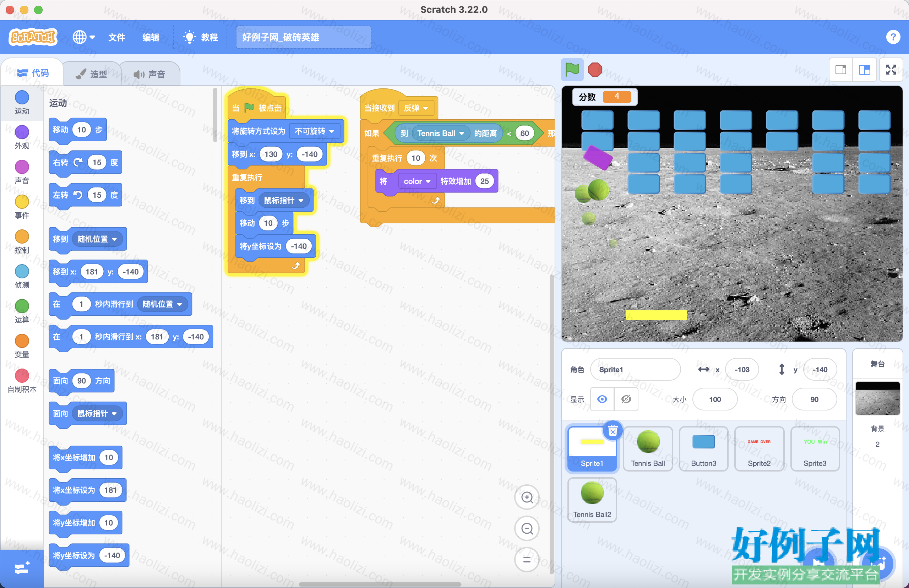Open the 编辑 menu
909x588 pixels.
click(x=151, y=37)
